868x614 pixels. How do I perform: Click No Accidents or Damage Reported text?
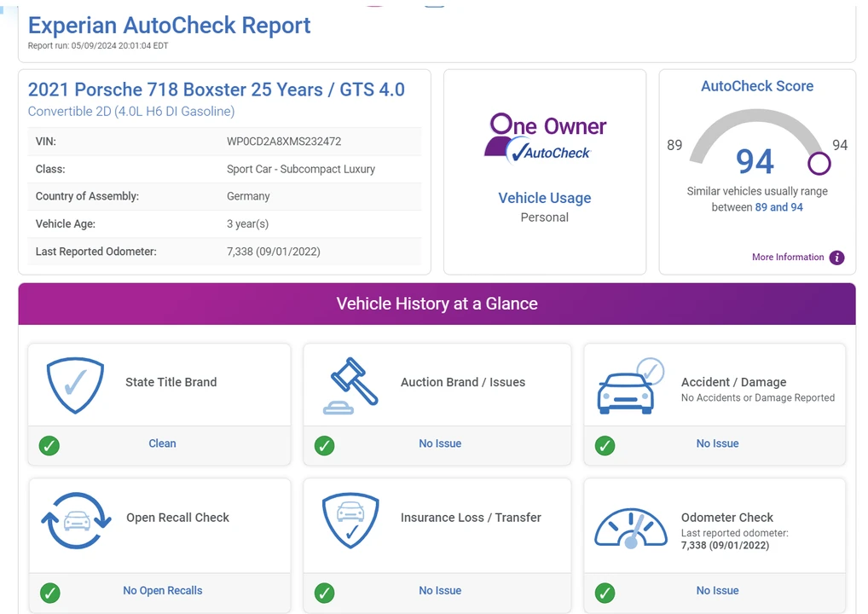coord(758,397)
